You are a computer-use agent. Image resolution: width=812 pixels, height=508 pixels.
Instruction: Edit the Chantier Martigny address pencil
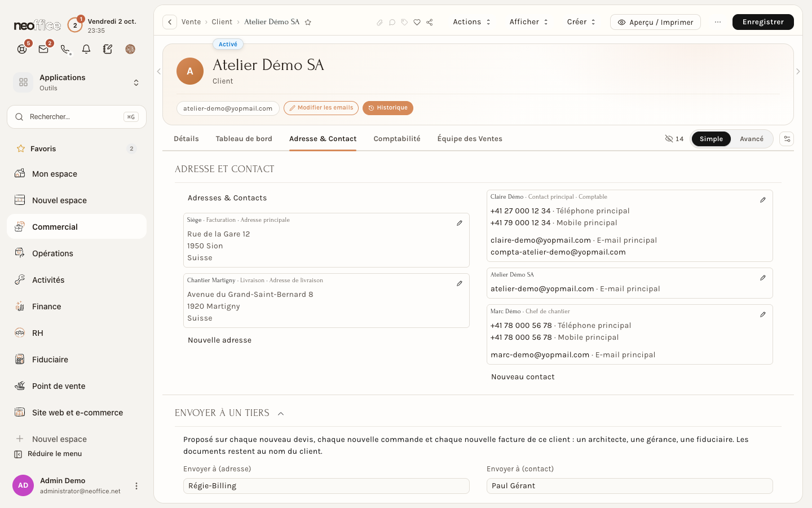point(460,283)
